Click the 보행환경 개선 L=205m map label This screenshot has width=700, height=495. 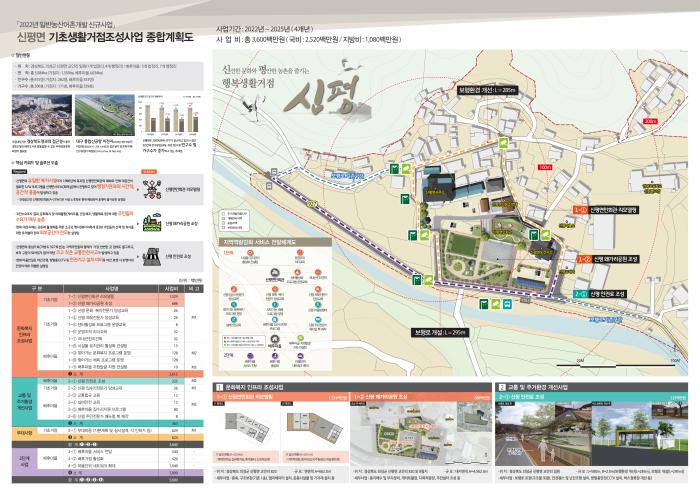click(485, 90)
